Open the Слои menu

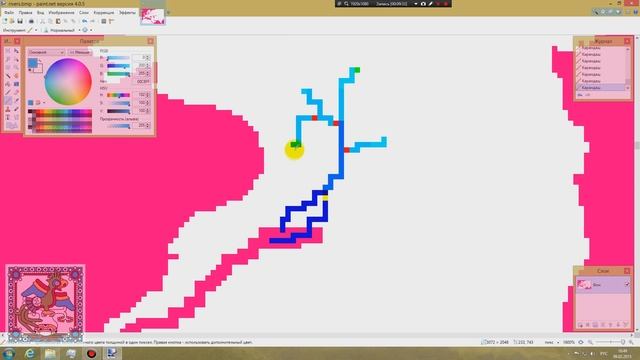(x=84, y=13)
